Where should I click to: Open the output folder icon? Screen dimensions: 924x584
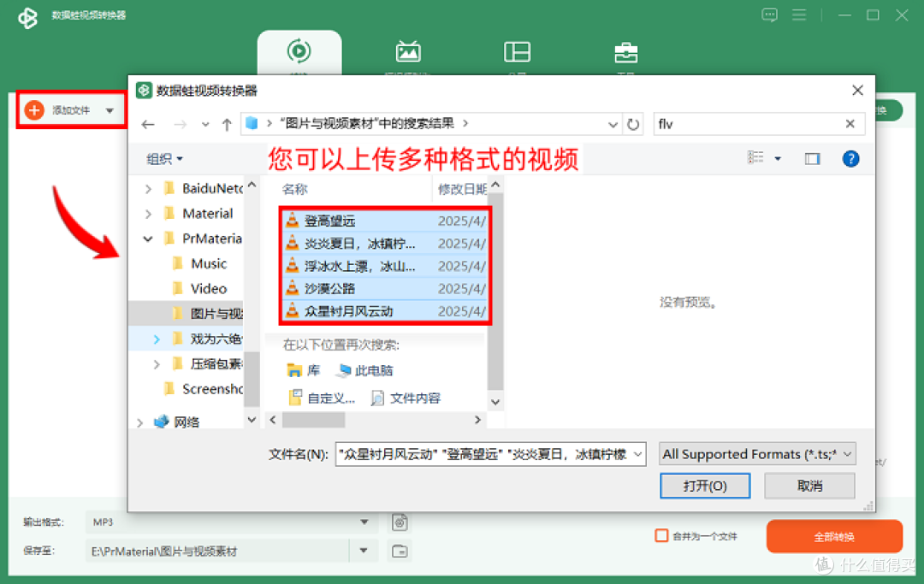pyautogui.click(x=400, y=551)
